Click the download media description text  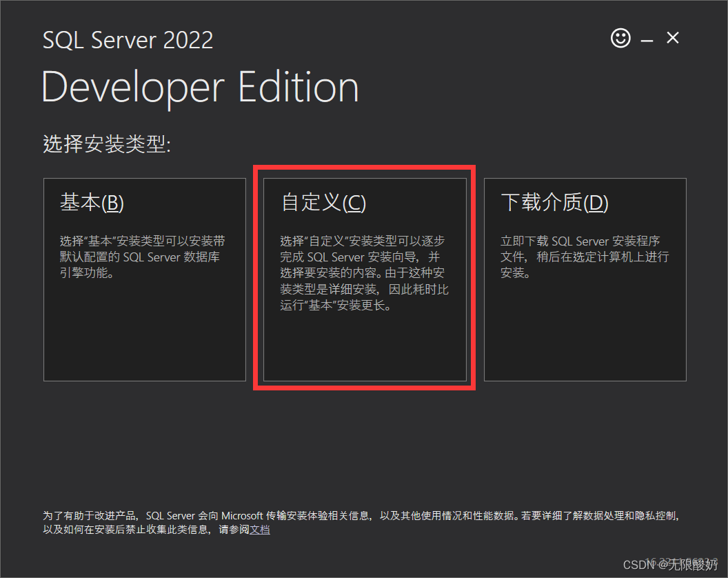point(584,257)
